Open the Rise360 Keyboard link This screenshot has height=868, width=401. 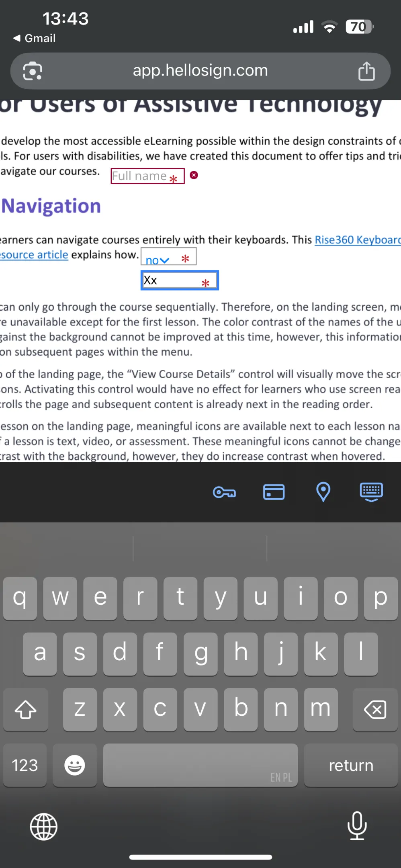358,240
